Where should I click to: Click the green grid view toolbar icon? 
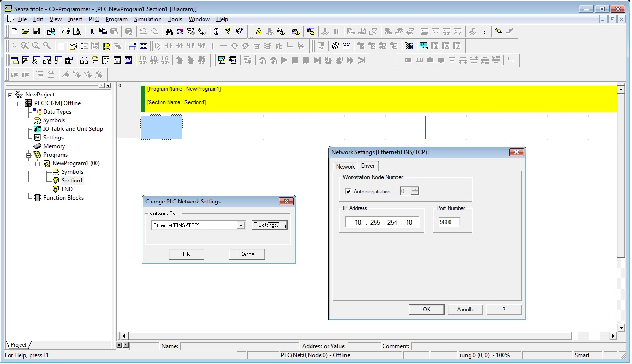point(107,46)
